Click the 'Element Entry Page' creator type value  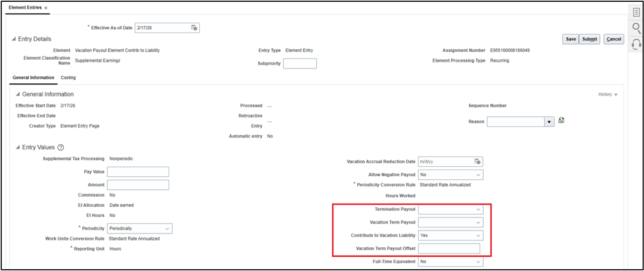(x=80, y=126)
